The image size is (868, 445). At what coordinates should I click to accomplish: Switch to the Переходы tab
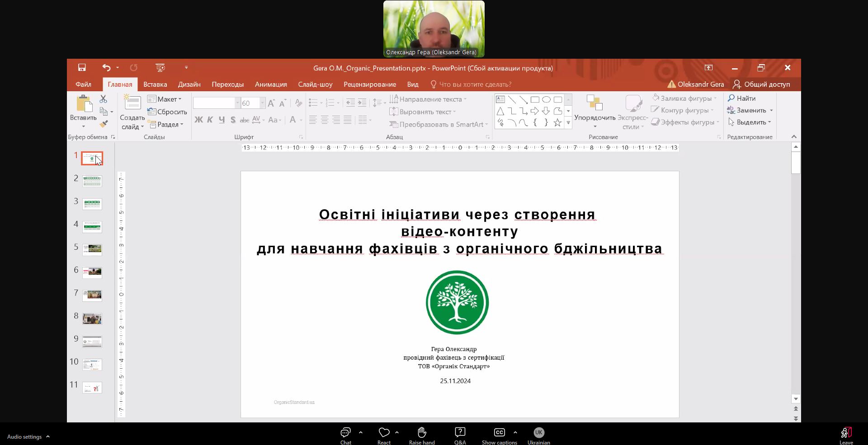[228, 84]
